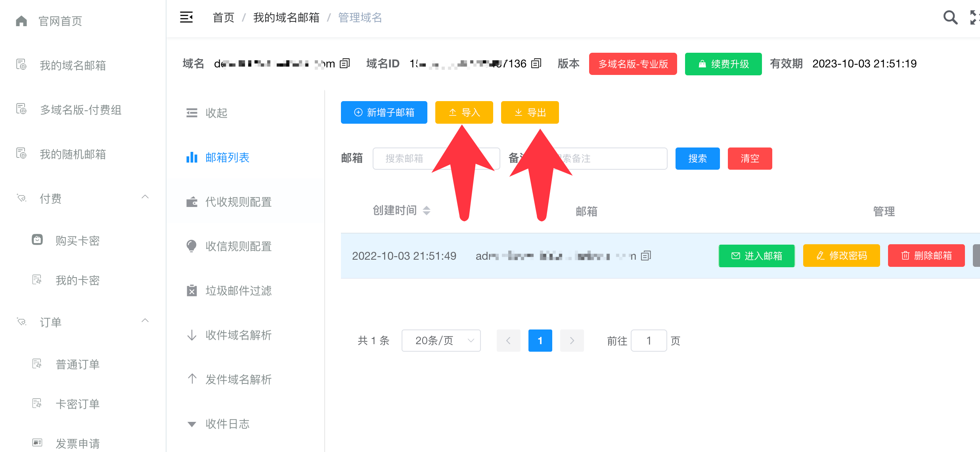
Task: Click the bar chart icon for 邮箱列表
Action: [x=192, y=157]
